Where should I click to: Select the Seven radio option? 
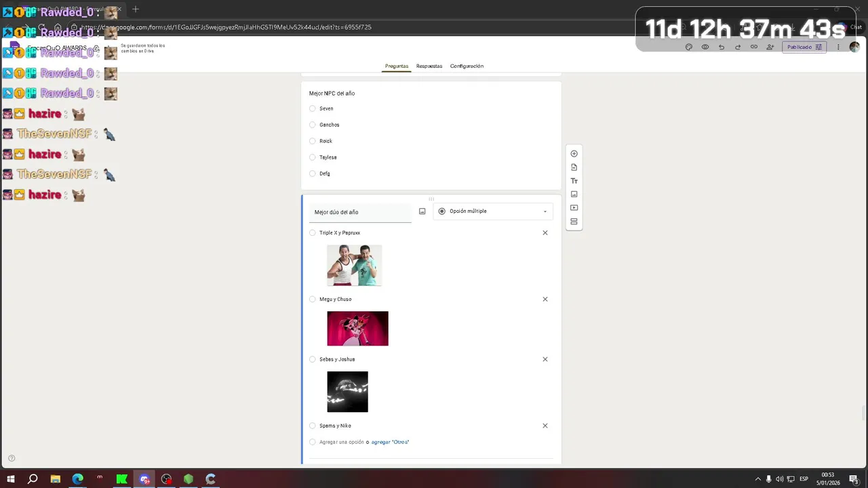[313, 108]
